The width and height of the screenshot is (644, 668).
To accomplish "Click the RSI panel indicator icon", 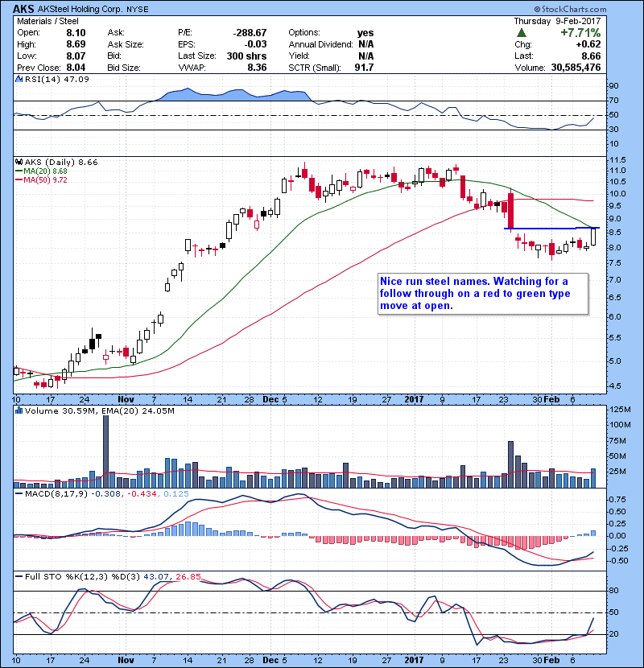I will pyautogui.click(x=19, y=79).
